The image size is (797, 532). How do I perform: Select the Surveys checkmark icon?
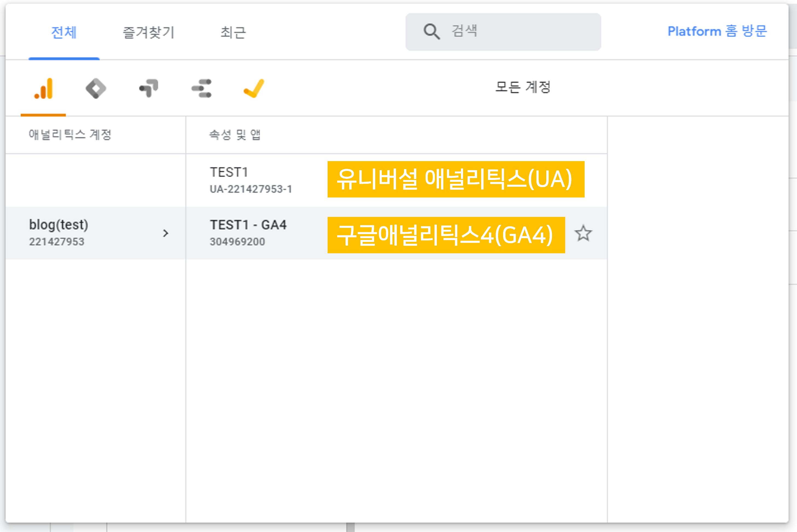pos(254,89)
